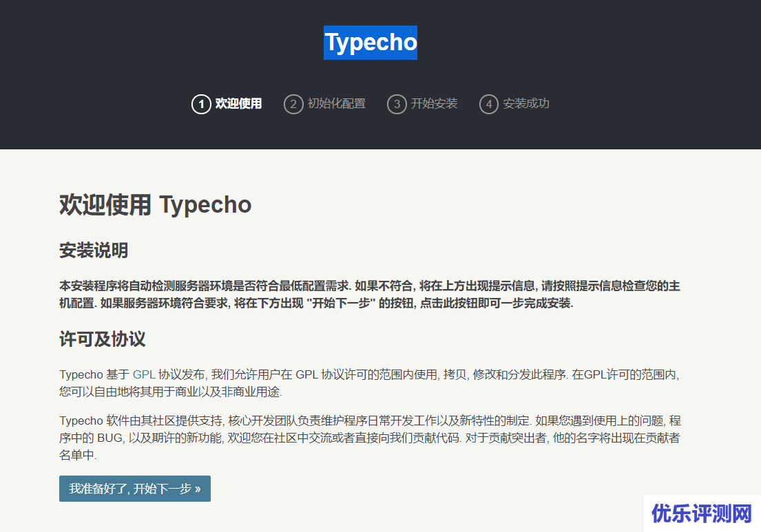Select the 安装成功 step label
Image resolution: width=761 pixels, height=532 pixels.
point(525,104)
